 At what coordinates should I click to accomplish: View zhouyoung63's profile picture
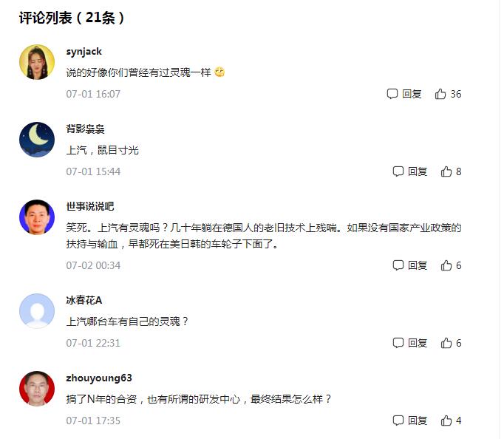point(37,389)
